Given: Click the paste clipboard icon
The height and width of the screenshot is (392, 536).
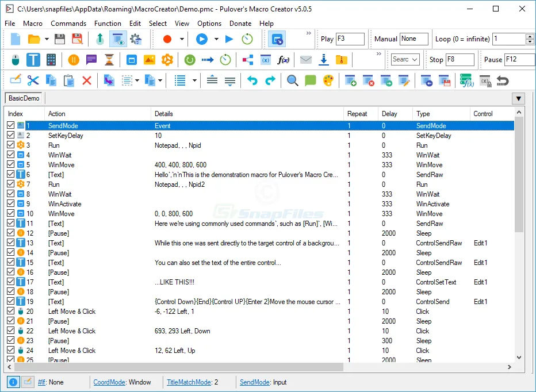Looking at the screenshot, I should click(x=68, y=80).
